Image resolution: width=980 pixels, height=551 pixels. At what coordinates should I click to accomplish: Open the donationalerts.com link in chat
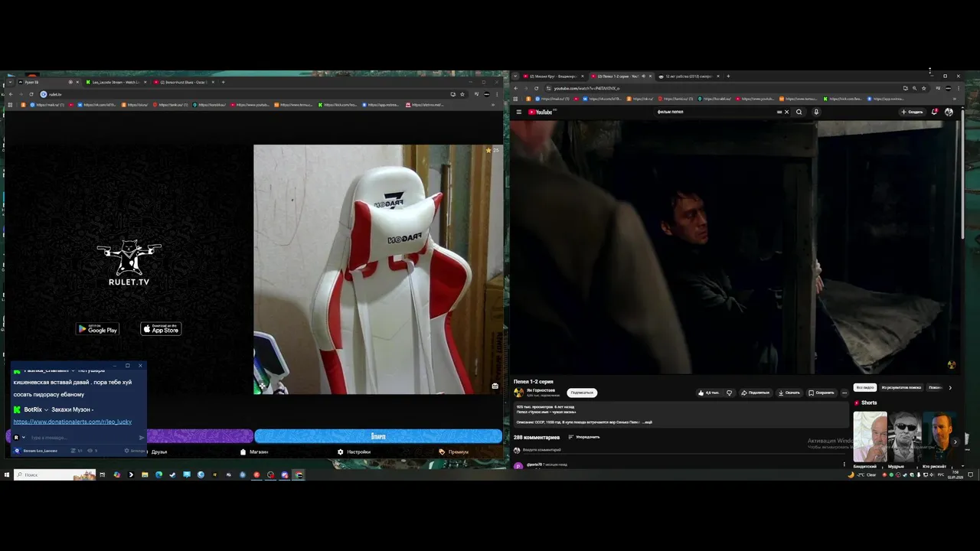pyautogui.click(x=73, y=422)
